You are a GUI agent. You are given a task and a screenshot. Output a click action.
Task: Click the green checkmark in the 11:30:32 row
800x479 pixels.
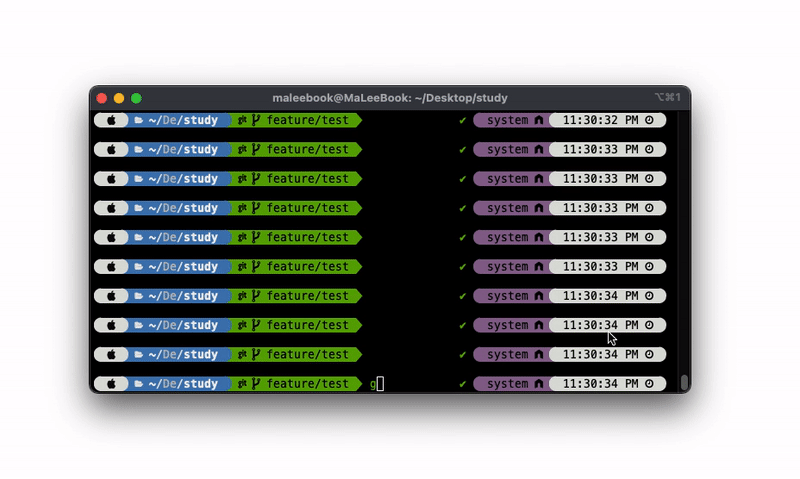[462, 120]
